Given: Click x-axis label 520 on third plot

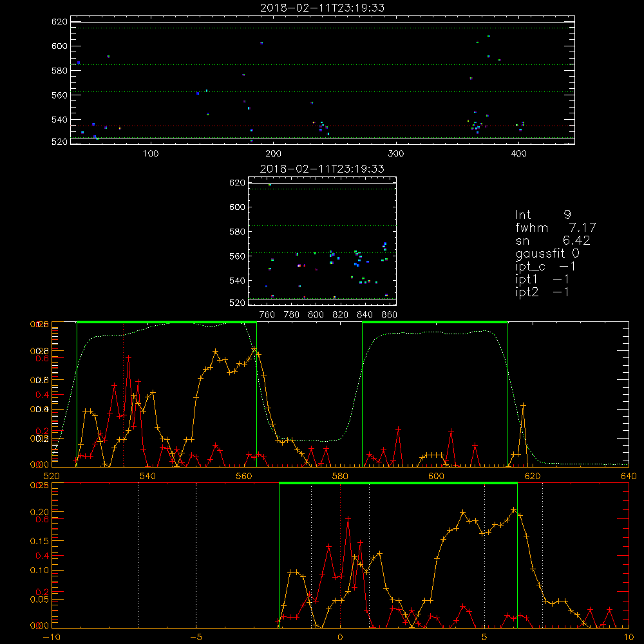Looking at the screenshot, I should [x=52, y=476].
